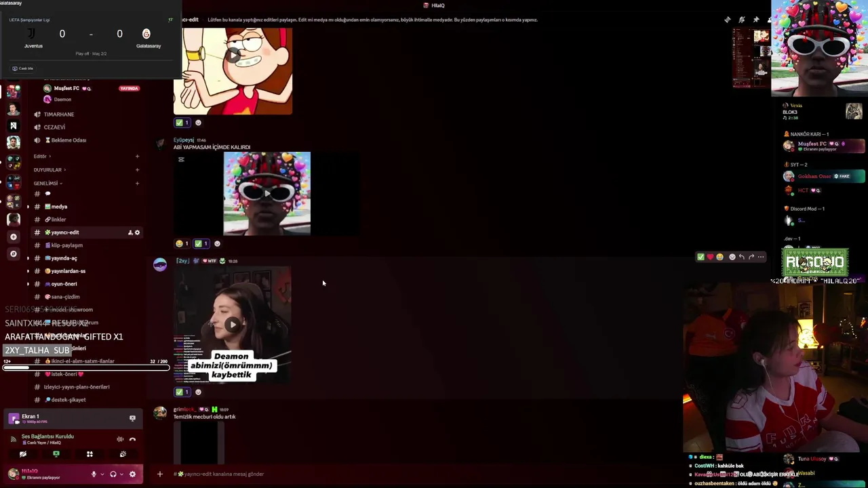This screenshot has height=488, width=868.
Task: Open the linkler channel
Action: 87,220
